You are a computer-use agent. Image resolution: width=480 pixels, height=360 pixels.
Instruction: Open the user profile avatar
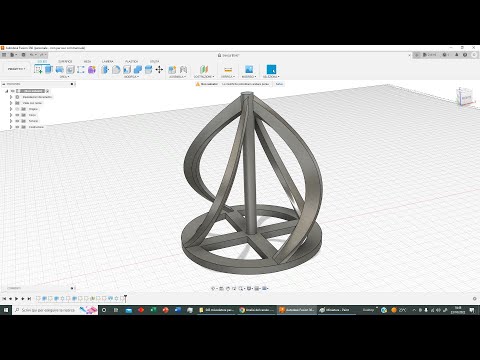pyautogui.click(x=474, y=55)
